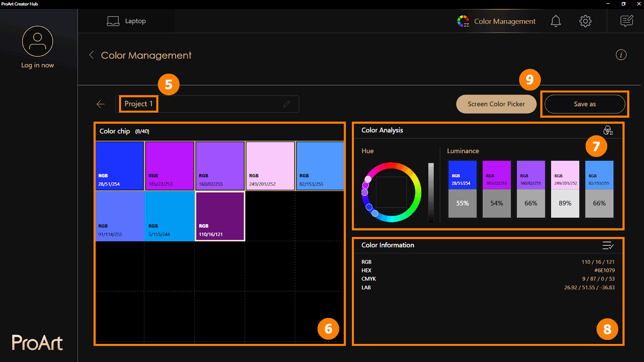Click the info icon on Color Management page

(621, 55)
